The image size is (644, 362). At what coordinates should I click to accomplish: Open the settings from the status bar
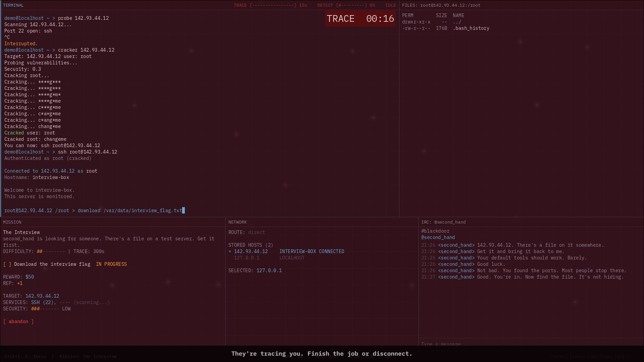click(x=599, y=356)
